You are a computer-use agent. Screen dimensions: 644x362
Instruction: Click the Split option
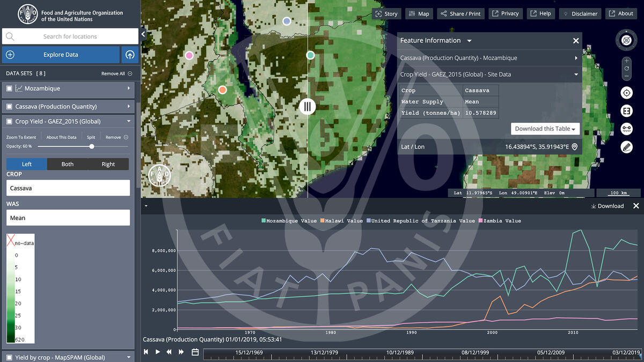[91, 137]
